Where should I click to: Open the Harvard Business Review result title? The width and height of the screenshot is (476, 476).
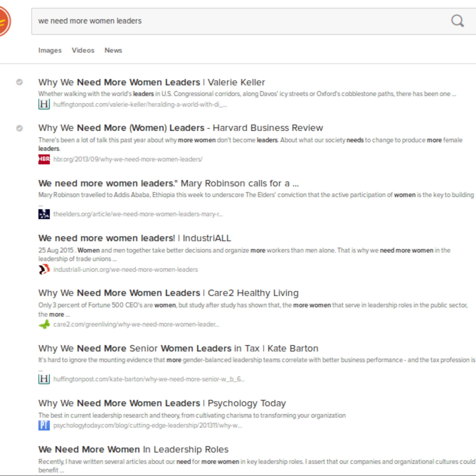pyautogui.click(x=181, y=128)
